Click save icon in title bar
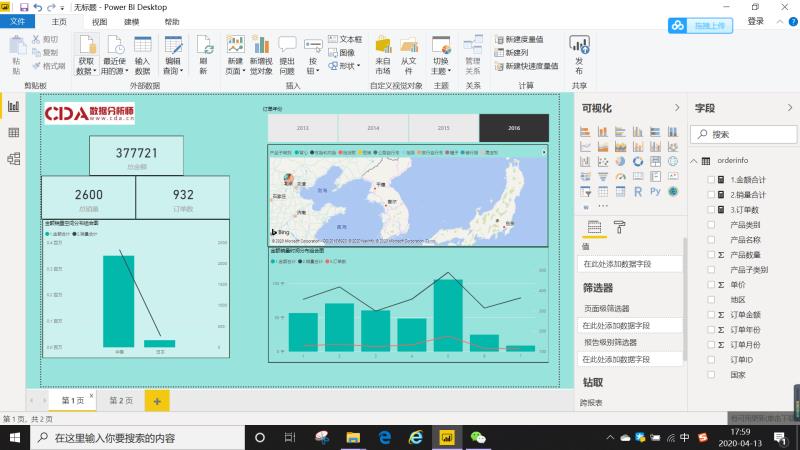800x450 pixels. [x=24, y=7]
